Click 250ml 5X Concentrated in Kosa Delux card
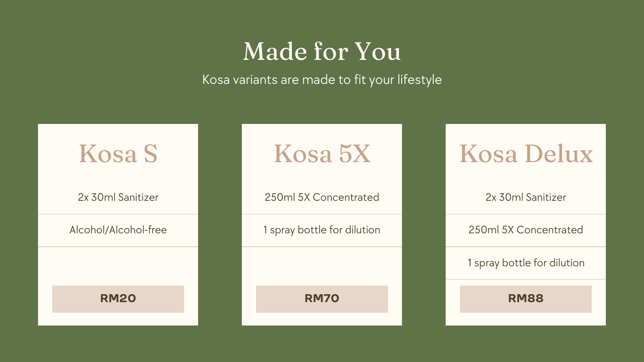Screen dimensions: 644x362 (x=526, y=230)
